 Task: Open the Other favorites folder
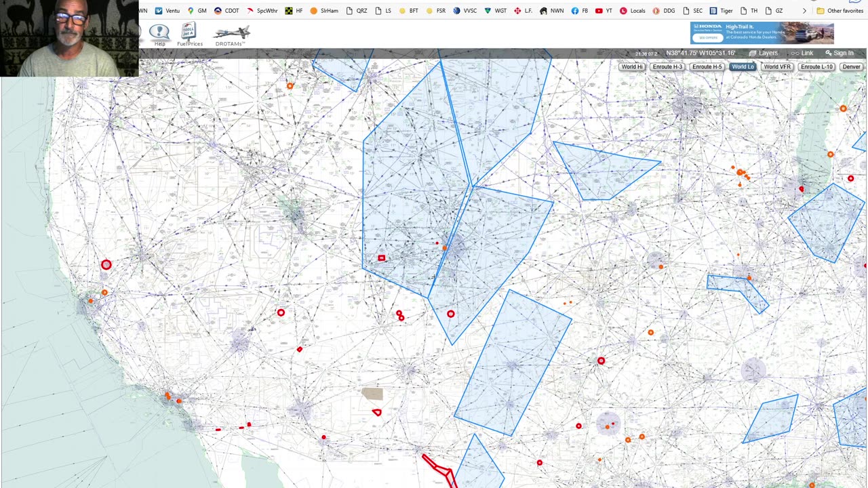click(x=840, y=11)
